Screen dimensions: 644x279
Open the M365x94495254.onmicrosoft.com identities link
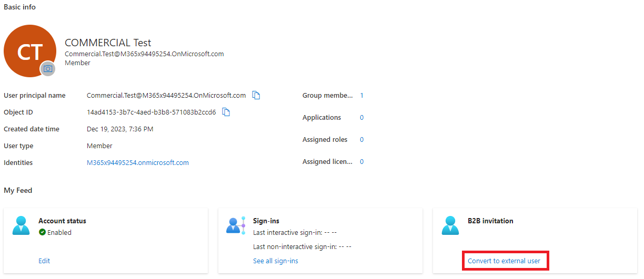(137, 163)
